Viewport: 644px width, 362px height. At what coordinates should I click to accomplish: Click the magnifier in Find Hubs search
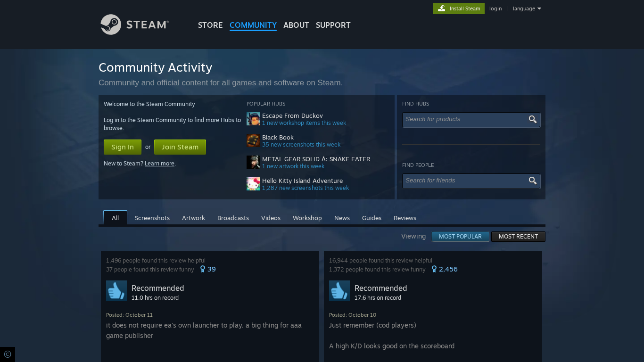pyautogui.click(x=533, y=119)
